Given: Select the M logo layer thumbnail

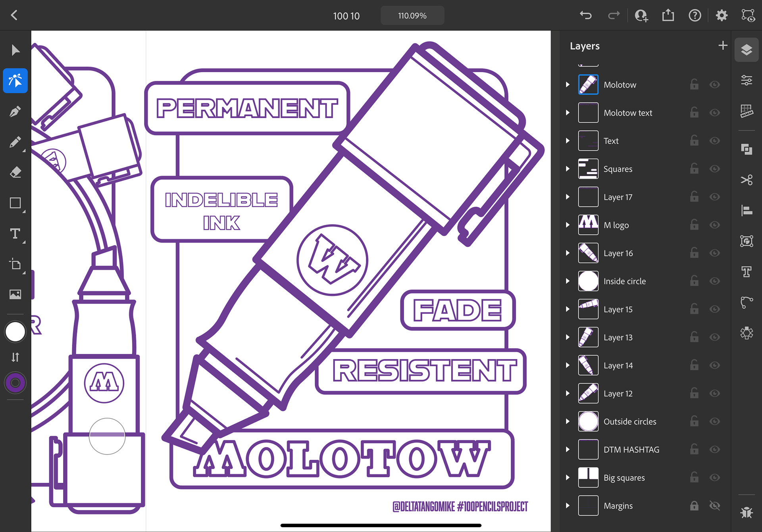Looking at the screenshot, I should 588,225.
